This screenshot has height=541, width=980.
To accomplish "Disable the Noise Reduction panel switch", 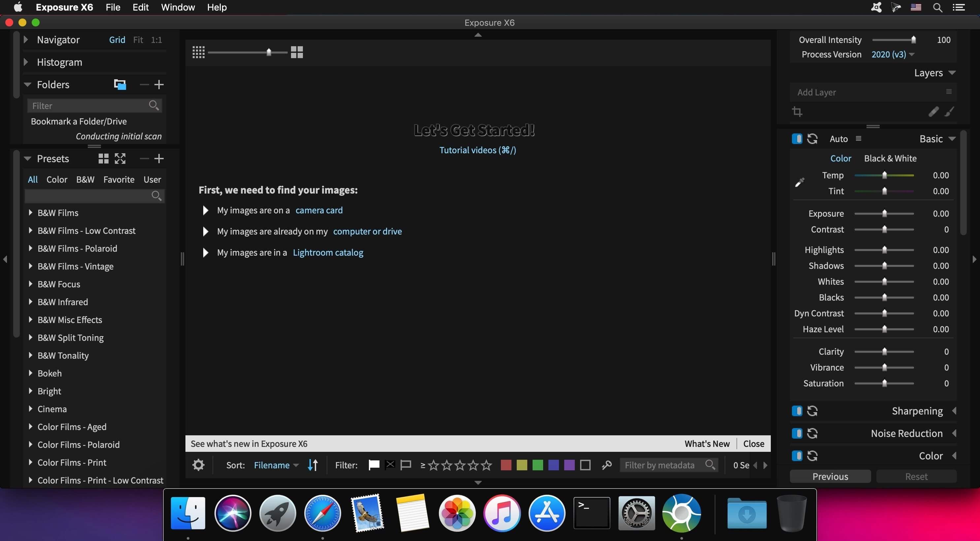I will point(797,433).
